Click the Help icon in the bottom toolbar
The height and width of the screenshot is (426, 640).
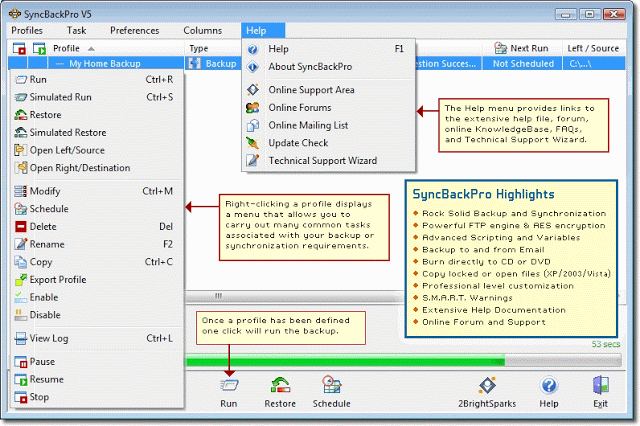549,386
